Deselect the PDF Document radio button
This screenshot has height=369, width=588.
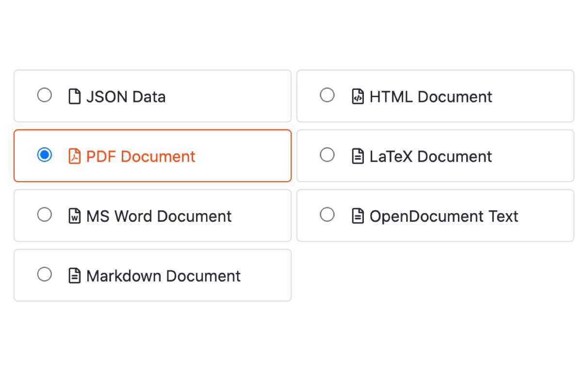[45, 155]
